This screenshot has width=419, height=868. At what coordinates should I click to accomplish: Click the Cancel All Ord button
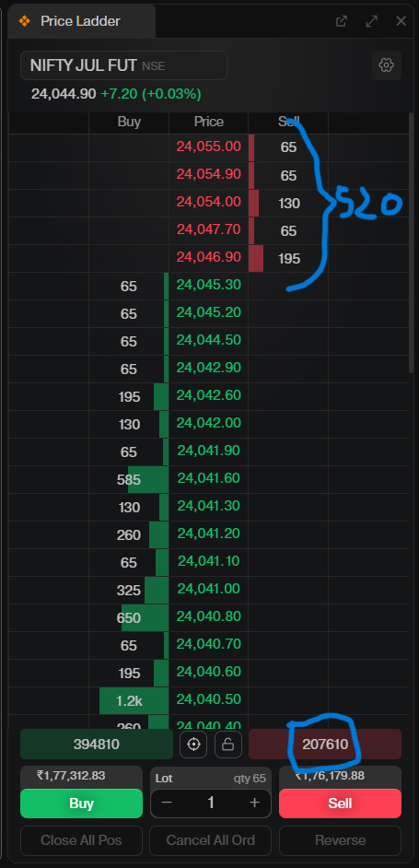point(210,840)
